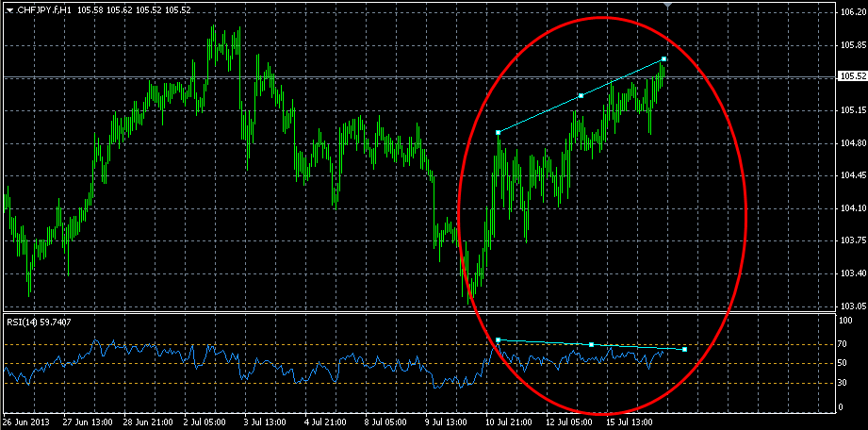Click the RSI scale label 100
This screenshot has width=868, height=430.
click(x=846, y=322)
